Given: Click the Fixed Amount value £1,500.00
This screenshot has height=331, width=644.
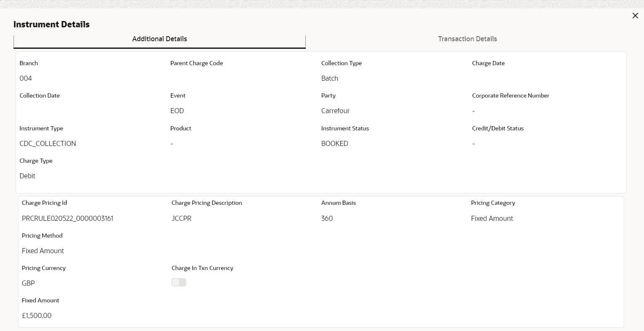Looking at the screenshot, I should click(x=37, y=315).
